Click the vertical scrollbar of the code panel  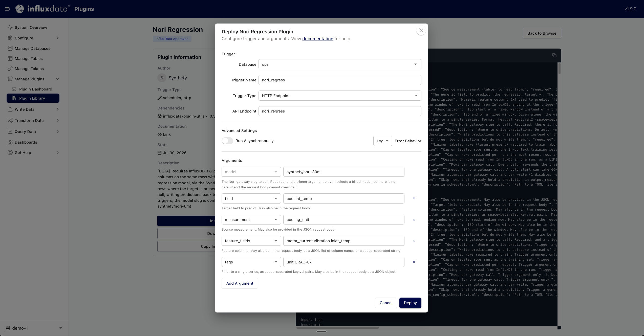point(559,69)
